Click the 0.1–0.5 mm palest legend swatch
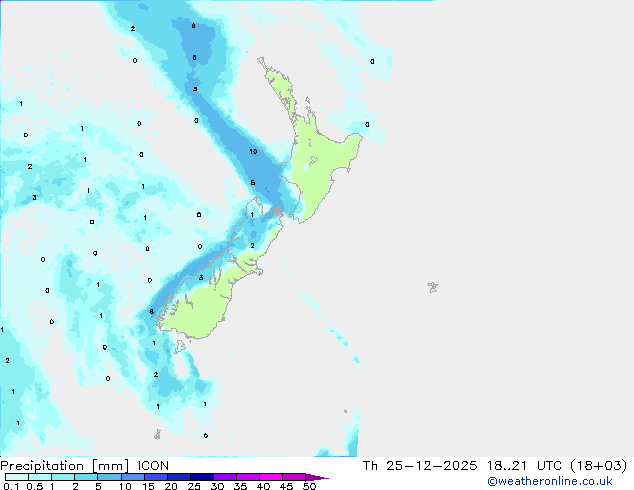 [17, 477]
